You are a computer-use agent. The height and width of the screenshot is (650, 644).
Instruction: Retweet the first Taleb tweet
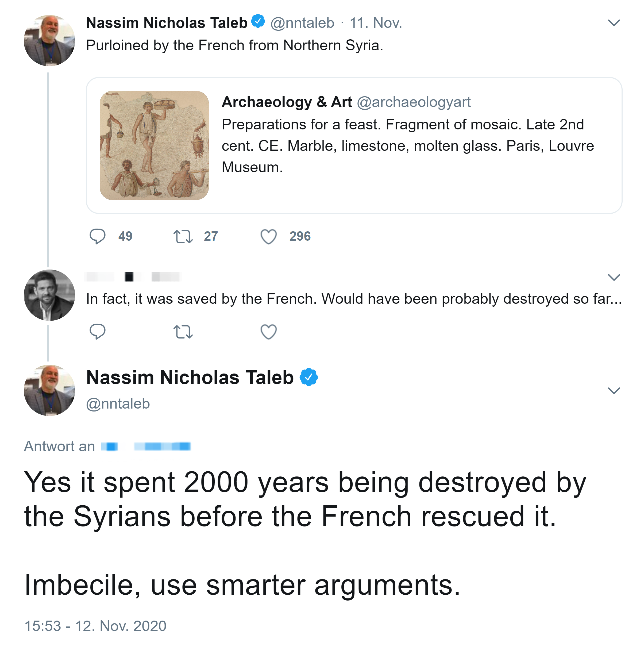click(x=183, y=236)
